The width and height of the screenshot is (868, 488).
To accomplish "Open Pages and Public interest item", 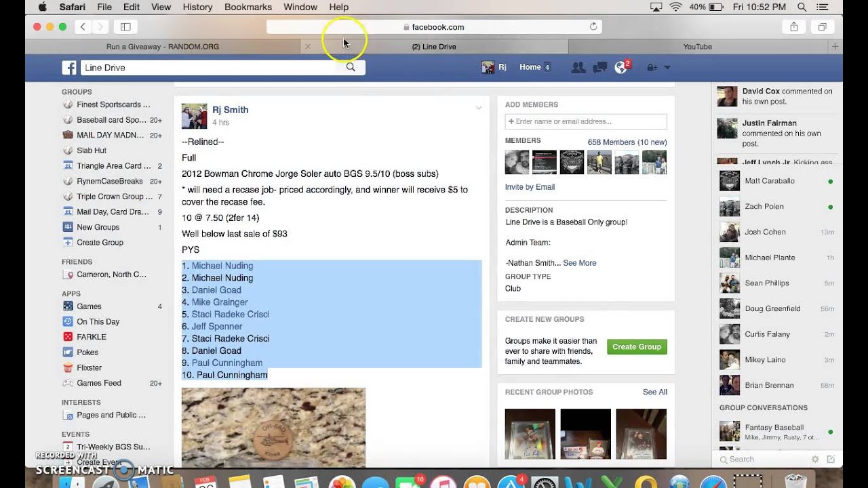I will (x=112, y=415).
